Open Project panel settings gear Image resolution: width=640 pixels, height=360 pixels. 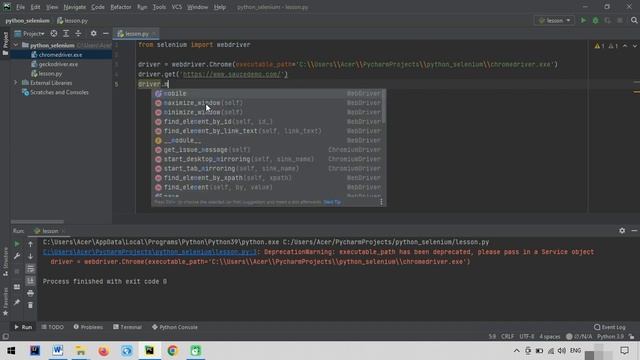click(93, 33)
